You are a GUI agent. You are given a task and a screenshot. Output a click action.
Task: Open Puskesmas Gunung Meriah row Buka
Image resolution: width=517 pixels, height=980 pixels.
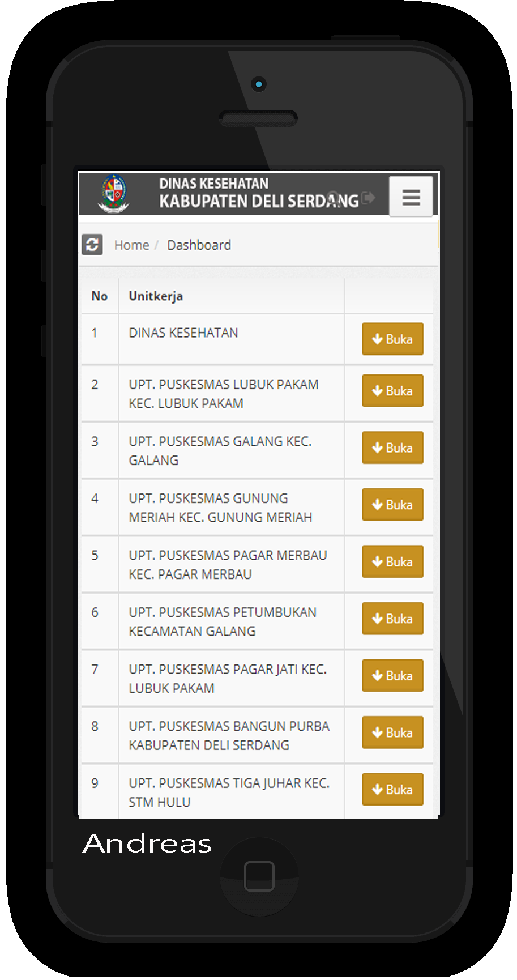[392, 505]
